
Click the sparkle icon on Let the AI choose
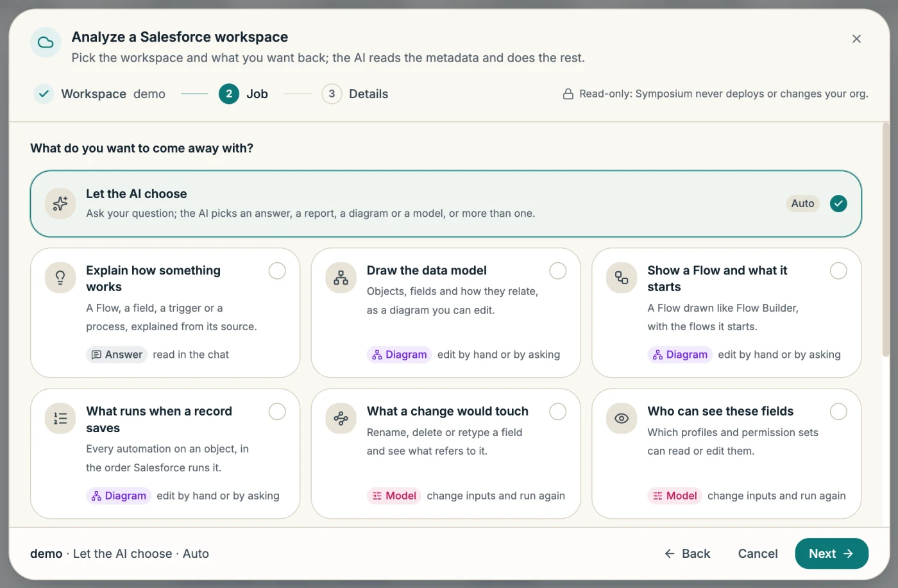tap(60, 203)
